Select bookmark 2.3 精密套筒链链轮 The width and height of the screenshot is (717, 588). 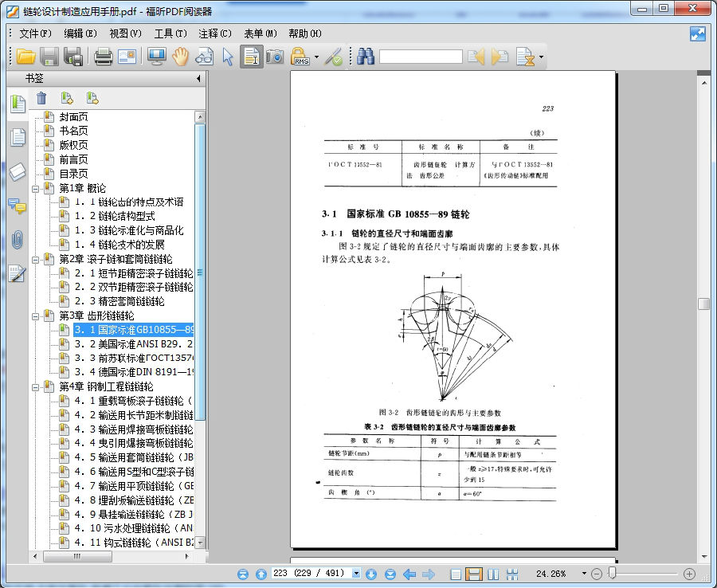pos(119,301)
